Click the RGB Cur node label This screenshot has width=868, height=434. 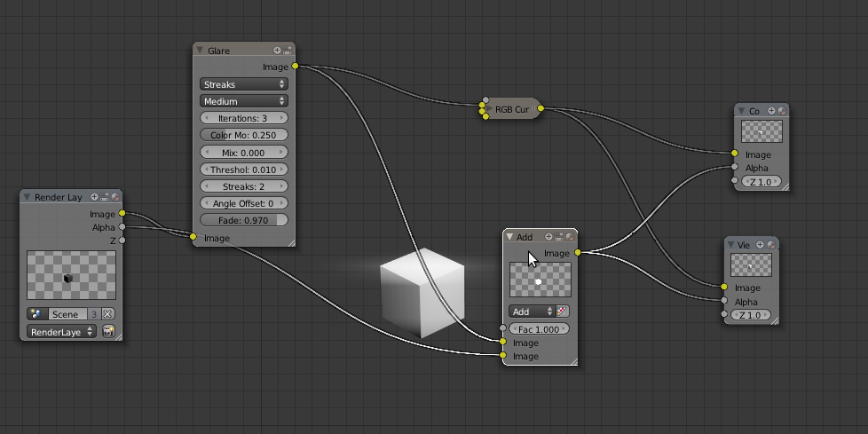pyautogui.click(x=512, y=109)
